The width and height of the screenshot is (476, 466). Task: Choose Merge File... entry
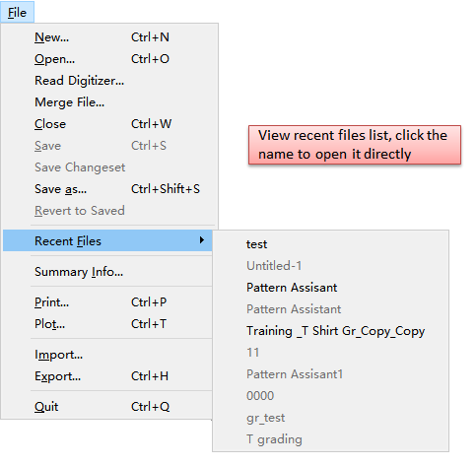click(109, 102)
